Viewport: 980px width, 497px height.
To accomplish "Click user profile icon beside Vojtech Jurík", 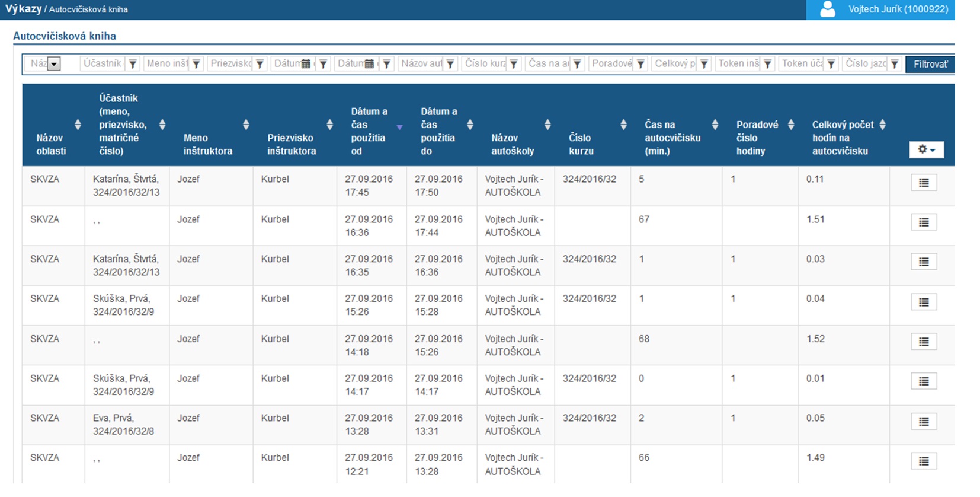I will point(827,9).
